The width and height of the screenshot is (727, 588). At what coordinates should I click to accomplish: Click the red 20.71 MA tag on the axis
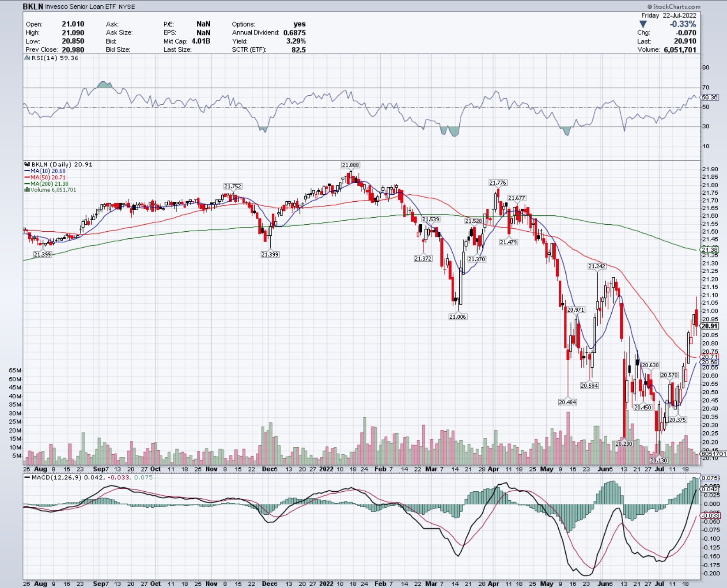[710, 357]
